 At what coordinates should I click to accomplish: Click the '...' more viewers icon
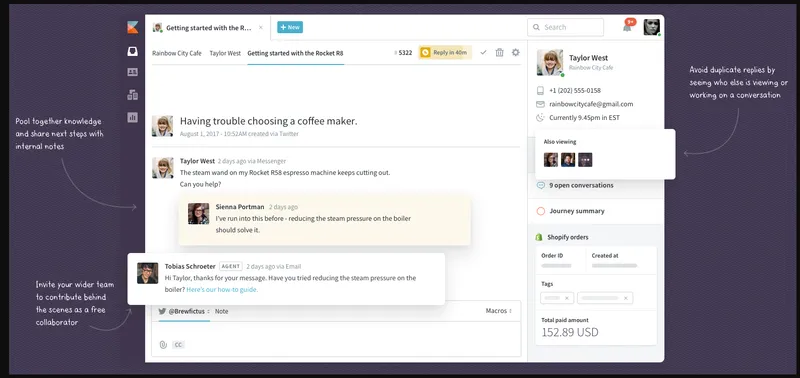point(585,160)
